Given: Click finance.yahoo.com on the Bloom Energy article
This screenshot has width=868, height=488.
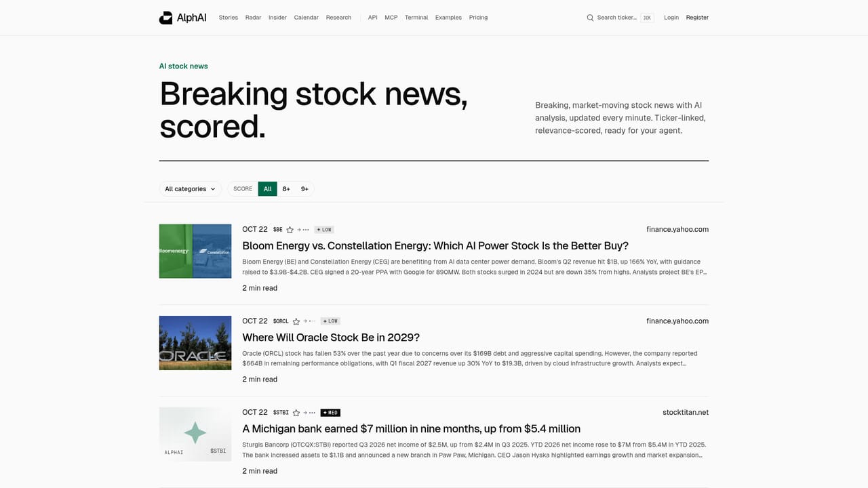Looking at the screenshot, I should (x=677, y=229).
